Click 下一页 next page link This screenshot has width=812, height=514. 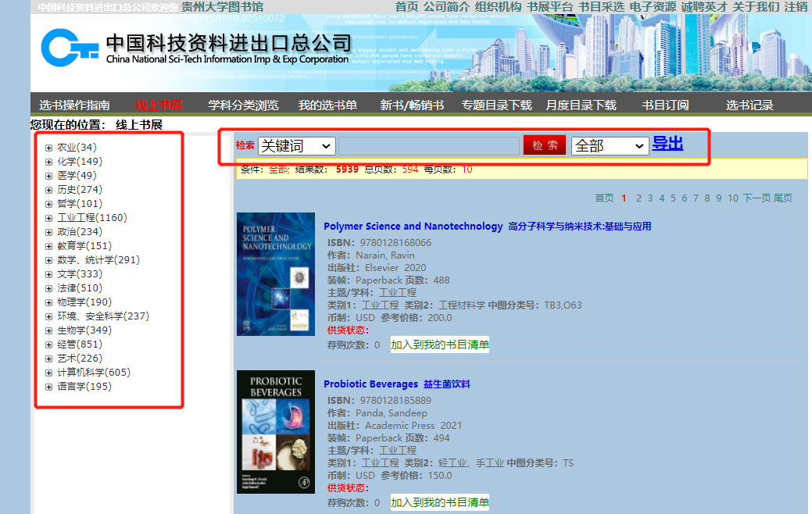[x=756, y=198]
